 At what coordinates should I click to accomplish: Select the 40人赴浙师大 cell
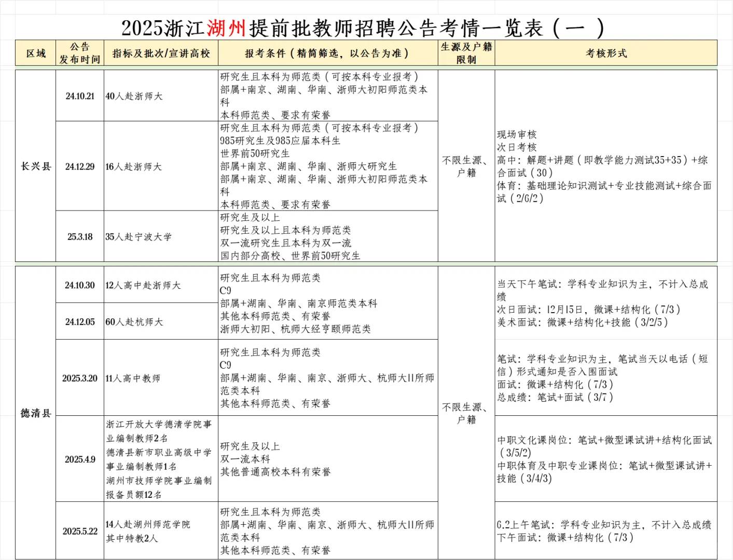(x=135, y=96)
